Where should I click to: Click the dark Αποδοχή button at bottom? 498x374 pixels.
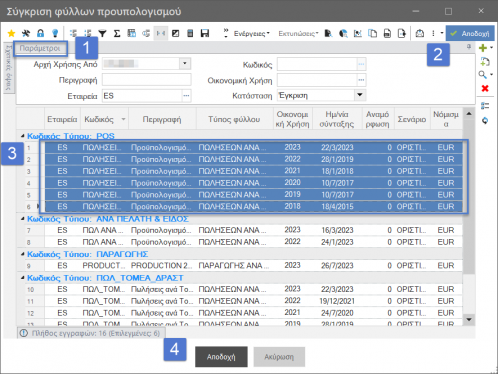[x=221, y=357]
